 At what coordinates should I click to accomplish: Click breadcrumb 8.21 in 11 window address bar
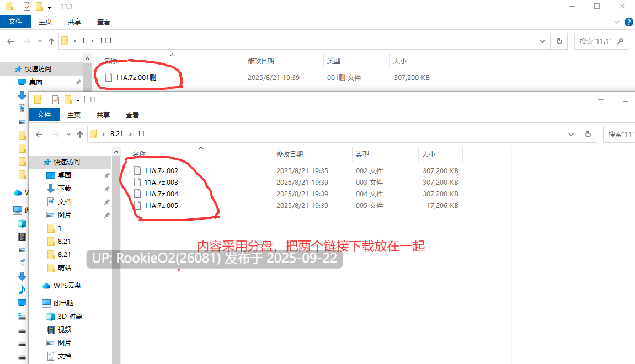[116, 133]
